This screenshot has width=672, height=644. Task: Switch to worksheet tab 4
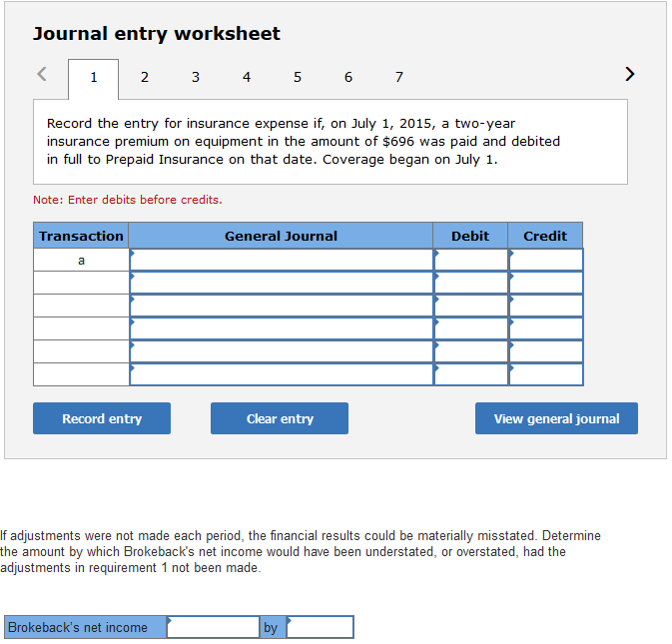point(247,77)
